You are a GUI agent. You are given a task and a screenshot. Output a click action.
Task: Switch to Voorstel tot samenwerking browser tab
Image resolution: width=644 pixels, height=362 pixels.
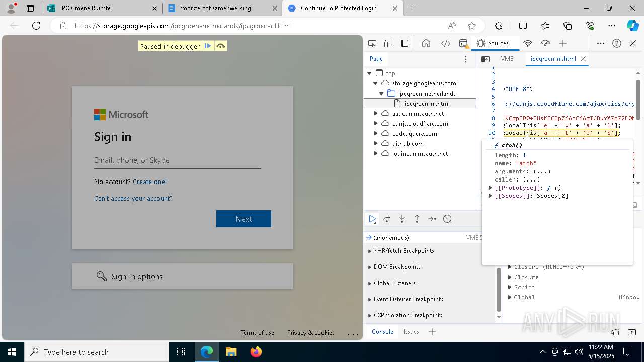(x=222, y=8)
